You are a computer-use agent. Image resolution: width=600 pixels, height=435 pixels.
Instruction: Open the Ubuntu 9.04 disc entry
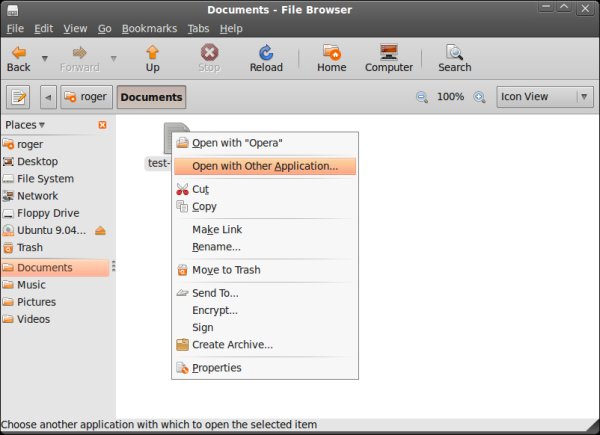coord(44,230)
